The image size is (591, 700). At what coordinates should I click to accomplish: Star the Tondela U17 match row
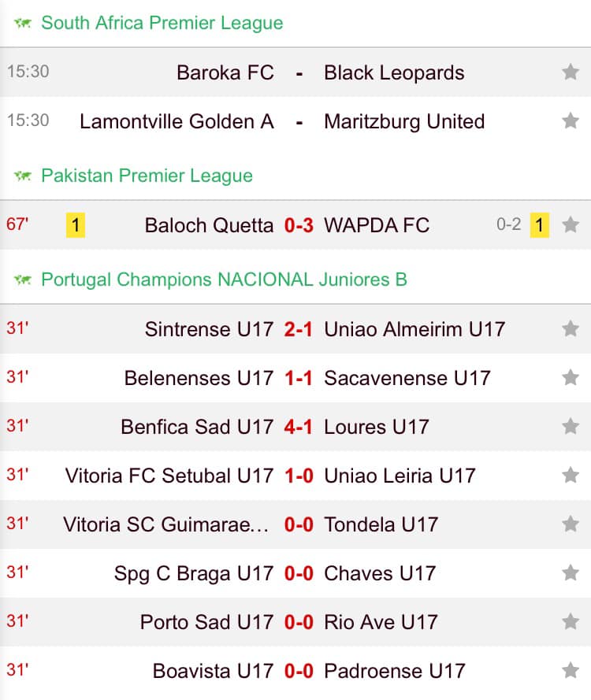coord(571,524)
